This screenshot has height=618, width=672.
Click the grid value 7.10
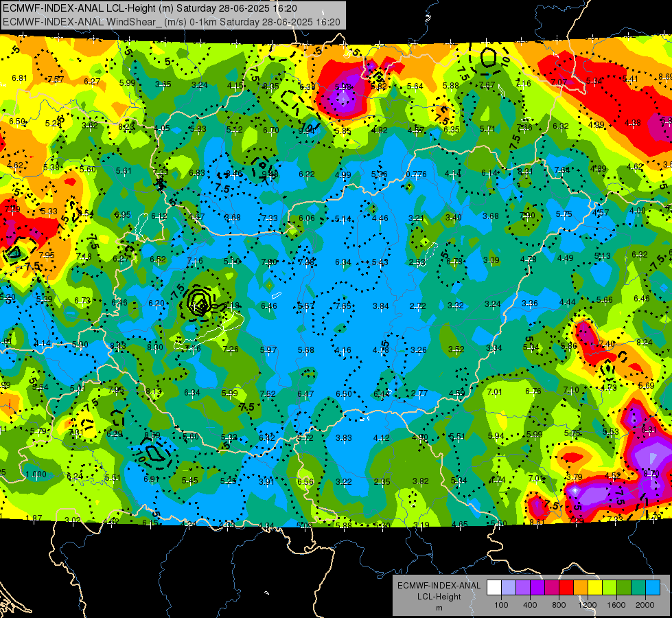point(571,390)
